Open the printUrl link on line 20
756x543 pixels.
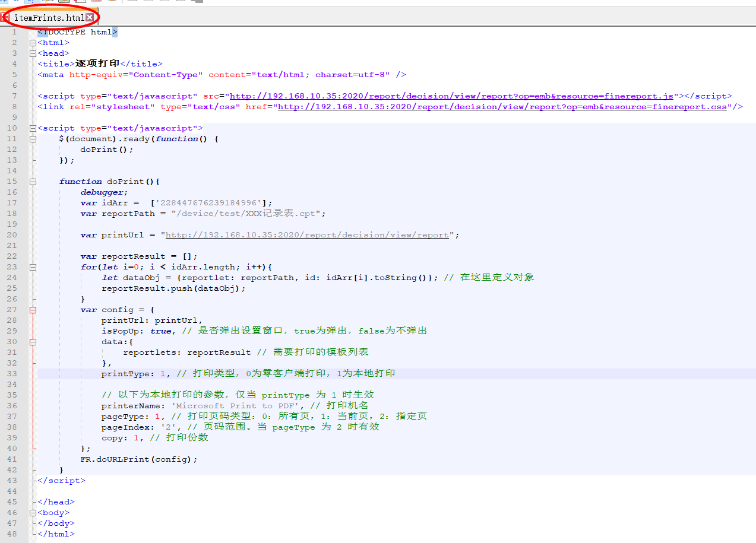pos(307,235)
